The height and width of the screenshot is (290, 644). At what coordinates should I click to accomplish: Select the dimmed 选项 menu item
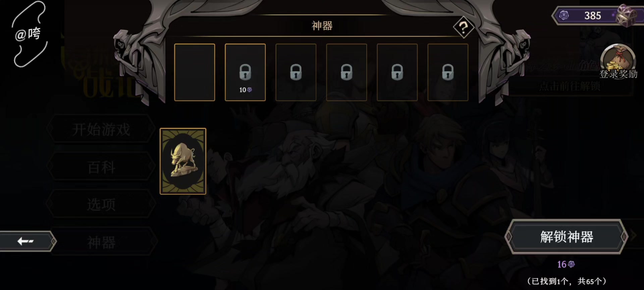pos(101,204)
